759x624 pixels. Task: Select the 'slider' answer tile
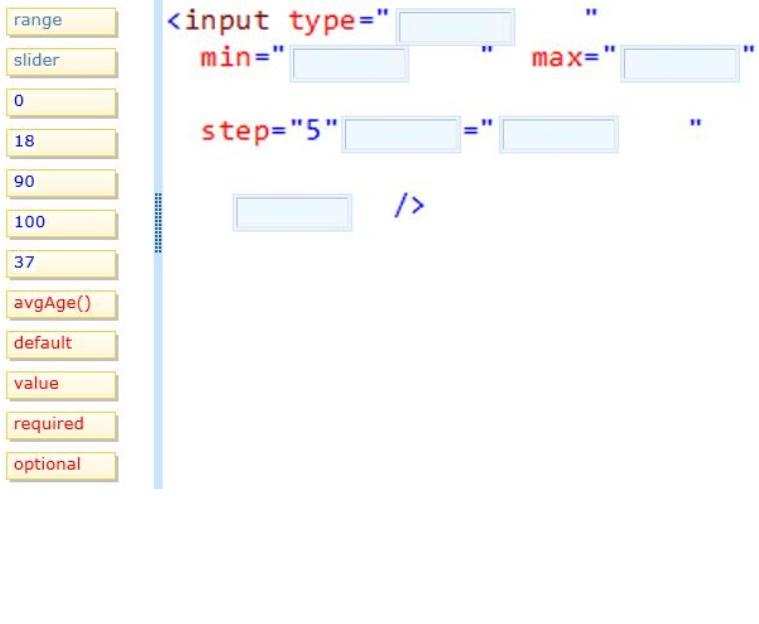point(61,62)
